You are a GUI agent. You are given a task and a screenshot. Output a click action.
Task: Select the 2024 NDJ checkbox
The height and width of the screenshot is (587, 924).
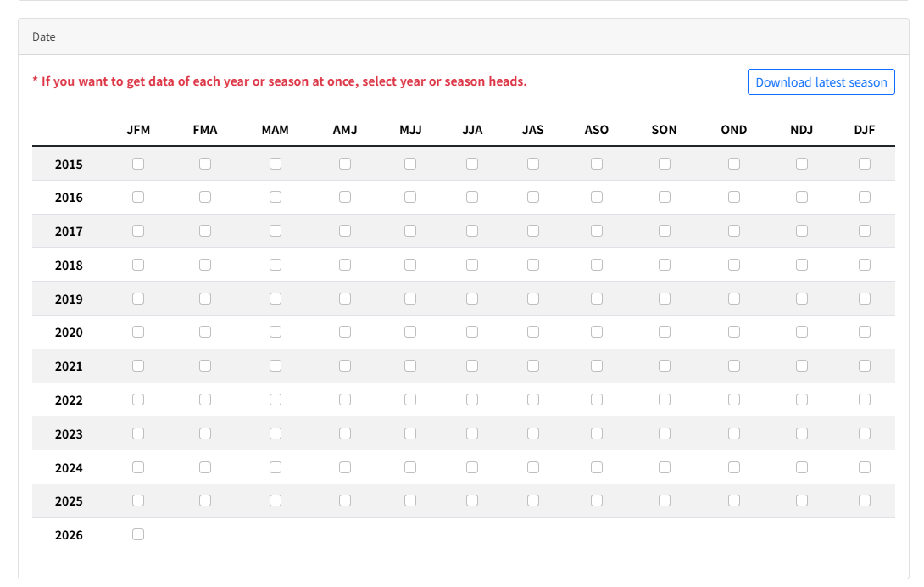coord(802,467)
